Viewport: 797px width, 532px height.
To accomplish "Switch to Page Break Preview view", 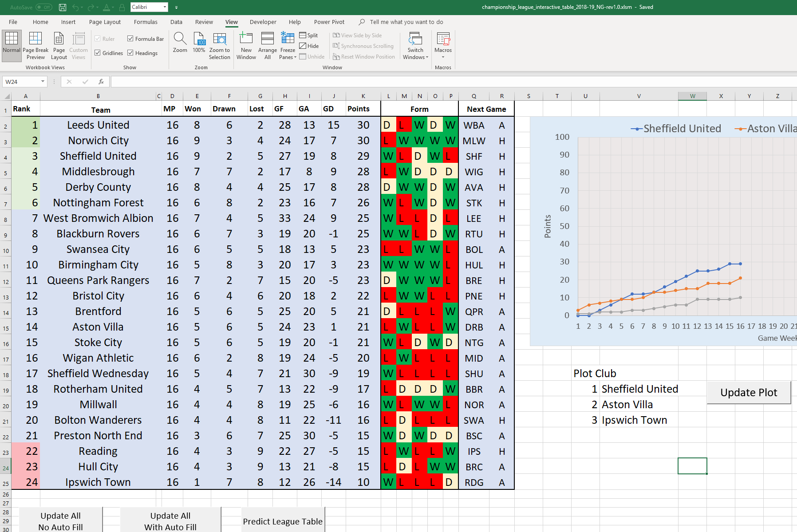I will [35, 45].
